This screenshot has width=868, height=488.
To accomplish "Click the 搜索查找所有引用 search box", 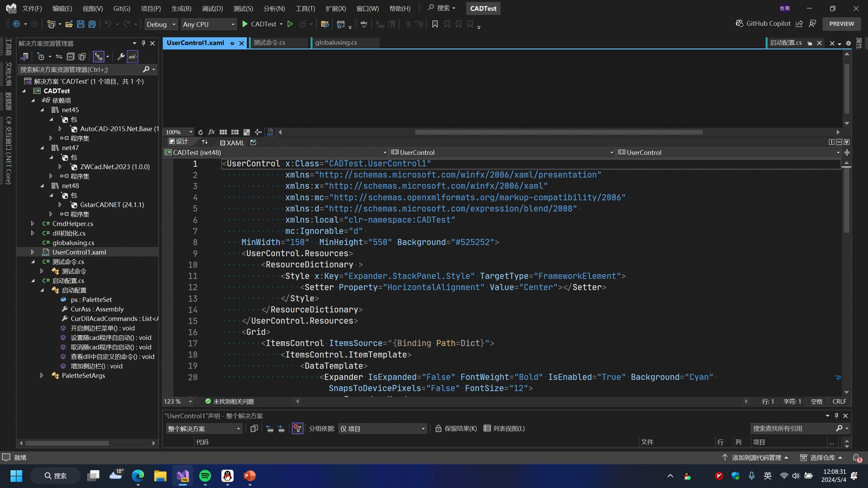I will point(799,428).
